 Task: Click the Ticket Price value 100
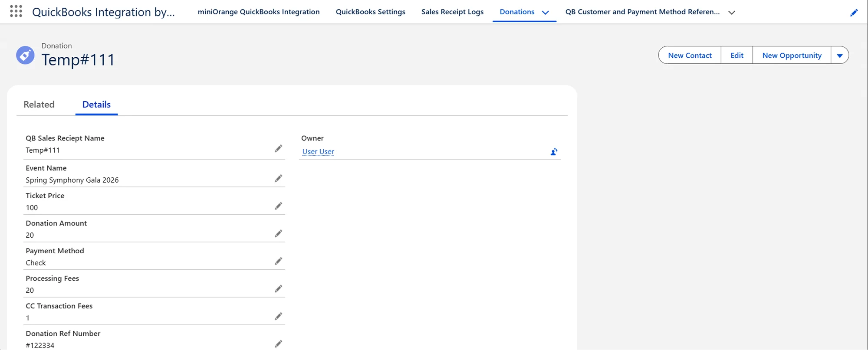coord(32,207)
